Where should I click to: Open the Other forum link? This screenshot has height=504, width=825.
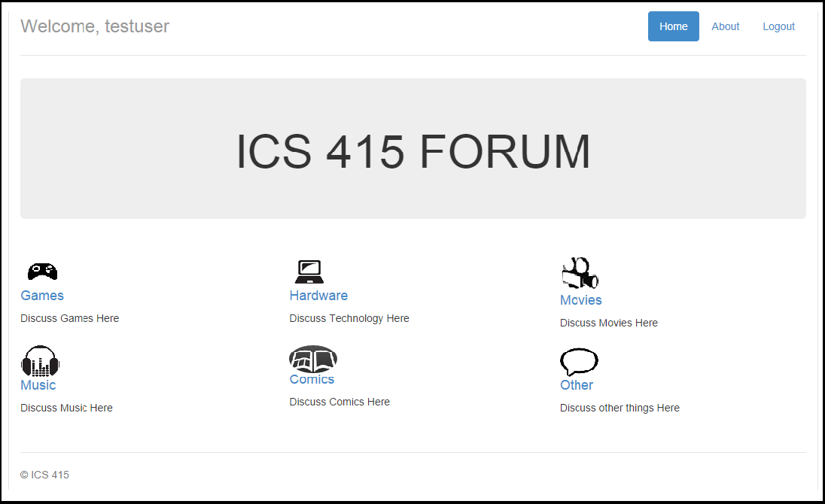click(x=577, y=385)
